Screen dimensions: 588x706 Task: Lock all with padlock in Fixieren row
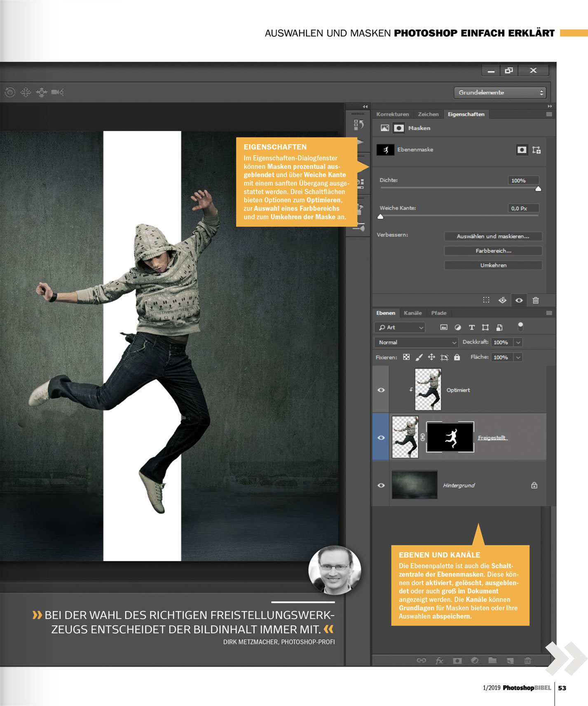(457, 357)
